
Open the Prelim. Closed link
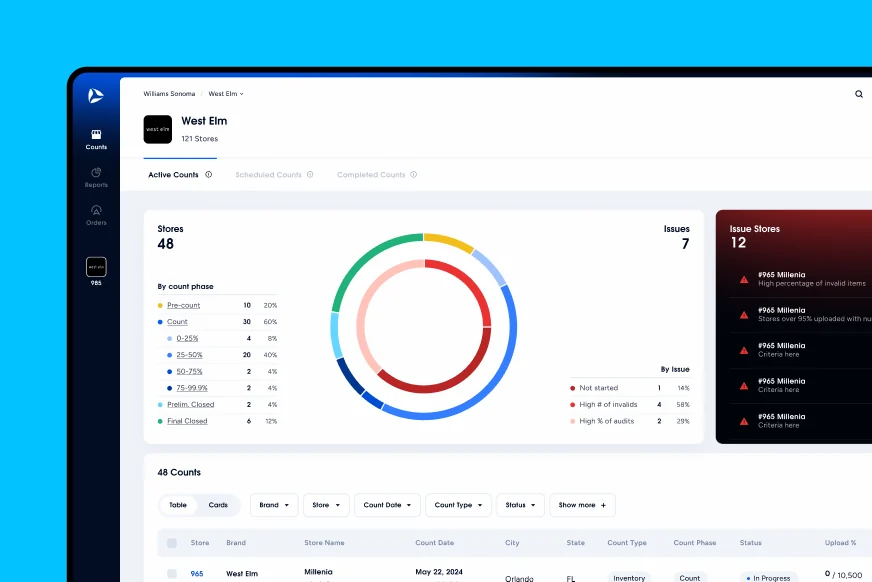click(191, 405)
